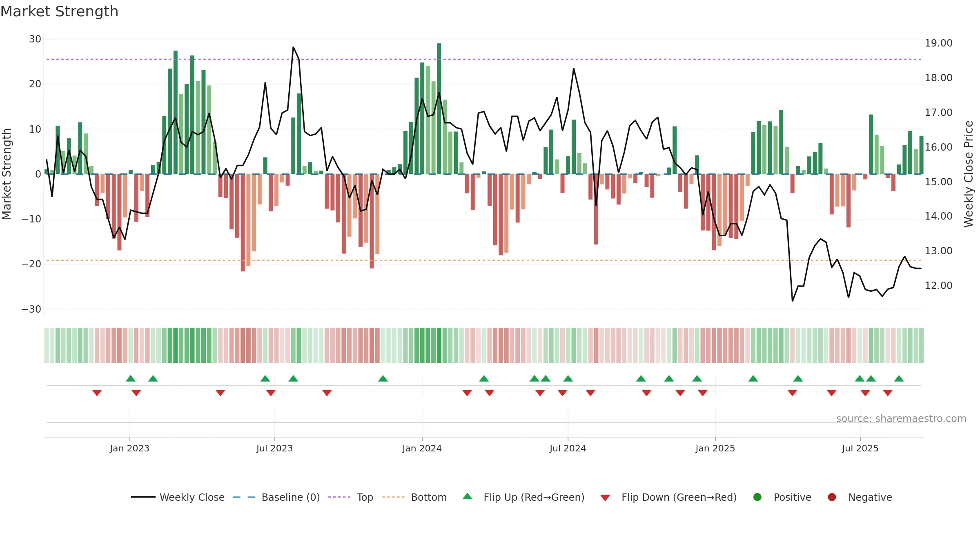Click the '20' left axis tick
This screenshot has width=980, height=551.
pos(35,84)
